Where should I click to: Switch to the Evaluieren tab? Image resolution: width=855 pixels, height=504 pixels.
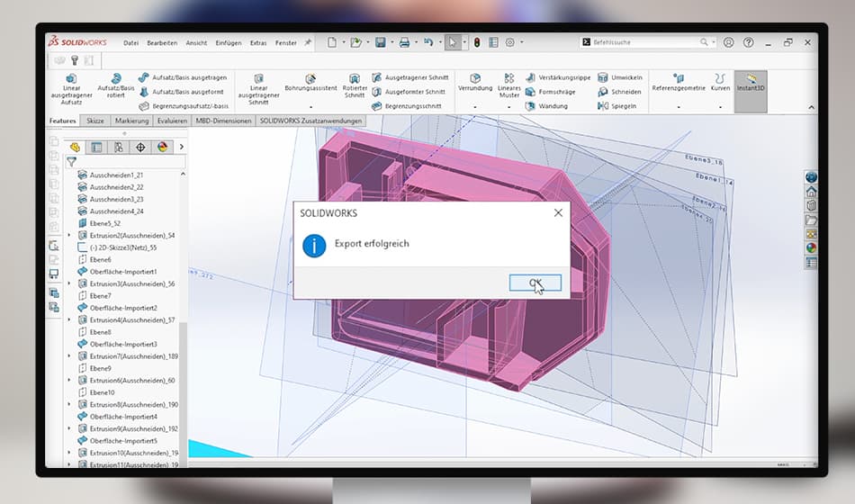pyautogui.click(x=172, y=121)
